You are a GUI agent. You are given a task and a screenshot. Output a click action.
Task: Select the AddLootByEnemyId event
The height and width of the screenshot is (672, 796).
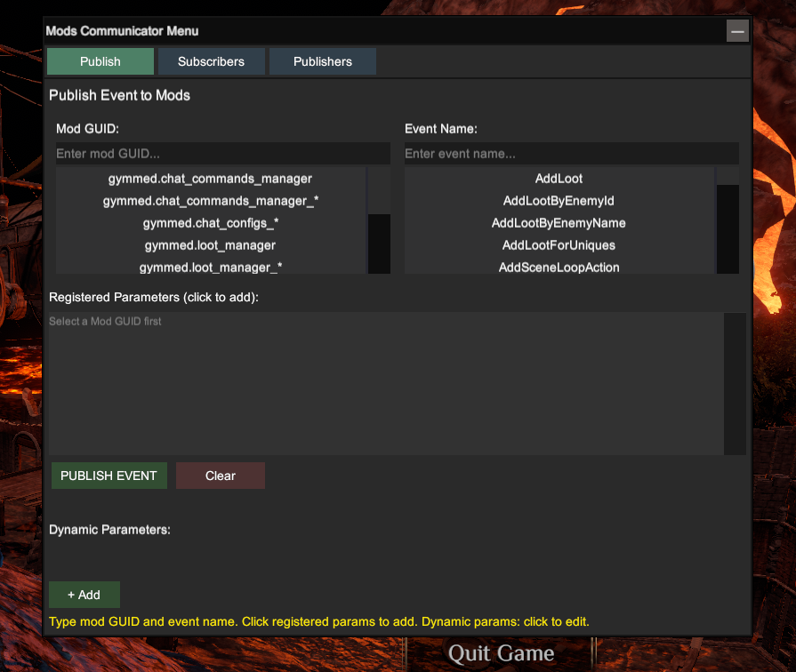point(559,201)
